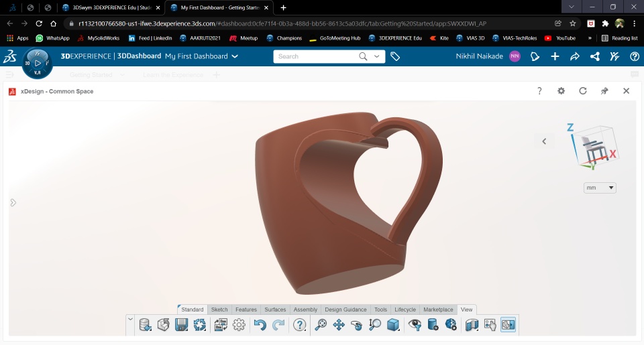644x345 pixels.
Task: Open the header Help question mark
Action: tap(635, 56)
